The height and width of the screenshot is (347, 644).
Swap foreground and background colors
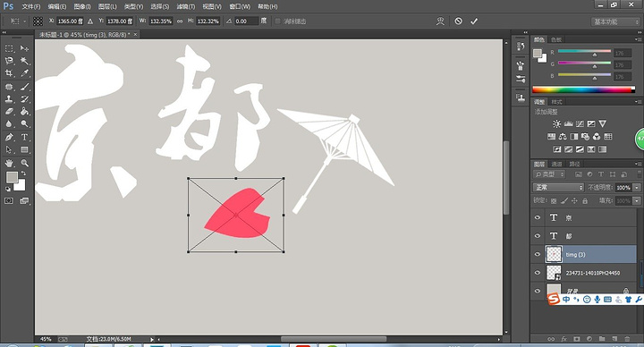[x=24, y=173]
